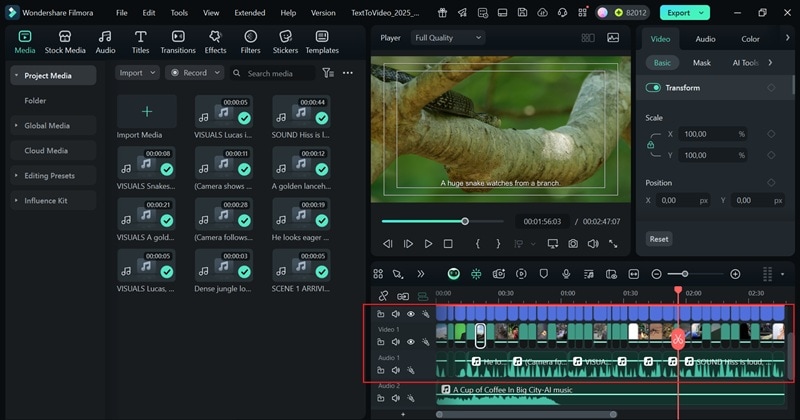800x420 pixels.
Task: Switch to the Mask sub-tab
Action: [702, 63]
